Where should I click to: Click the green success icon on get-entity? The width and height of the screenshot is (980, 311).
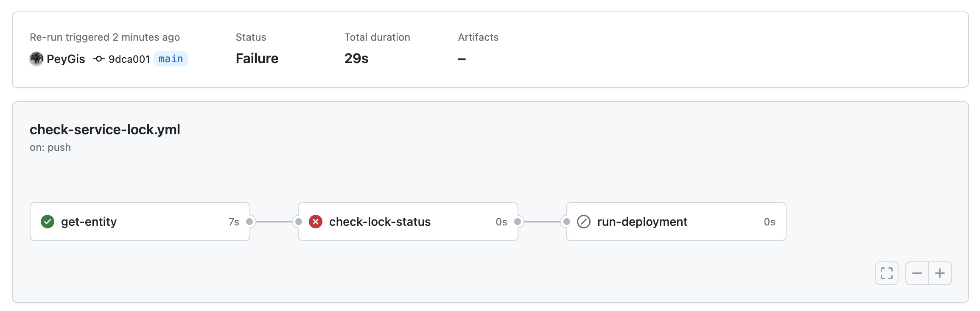[48, 222]
